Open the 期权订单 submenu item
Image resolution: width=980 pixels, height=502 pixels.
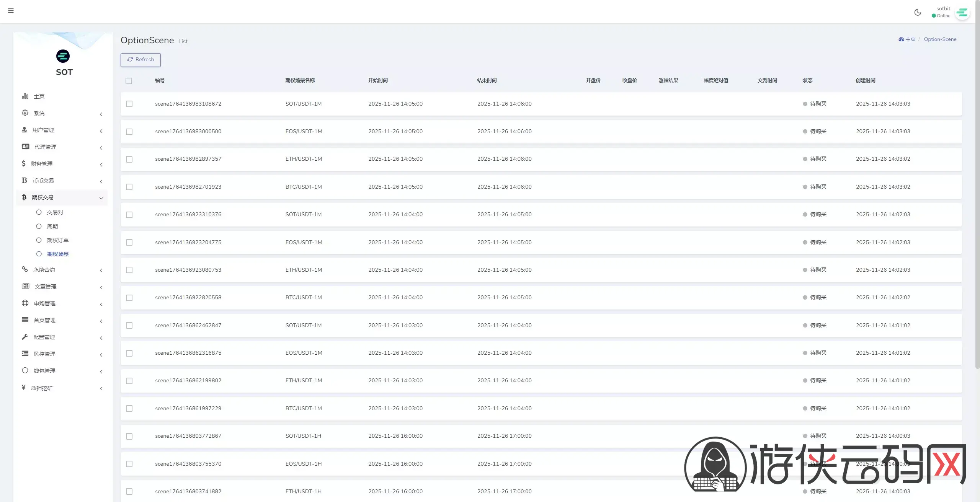click(57, 240)
